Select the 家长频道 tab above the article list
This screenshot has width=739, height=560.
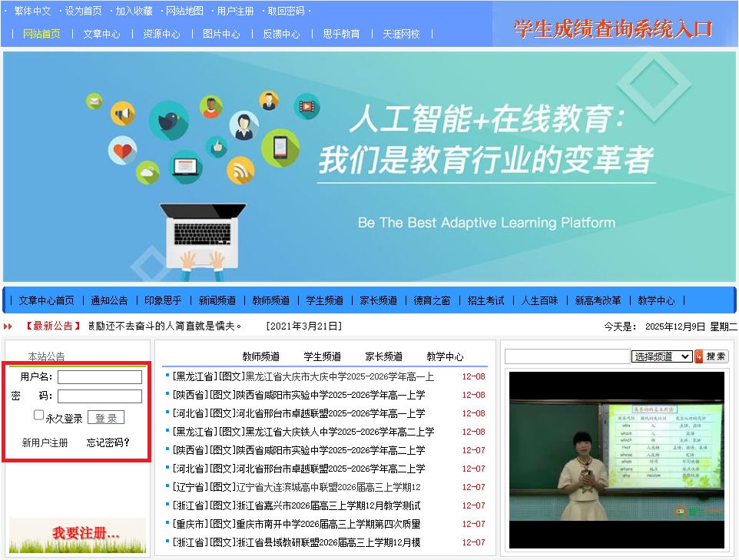383,356
